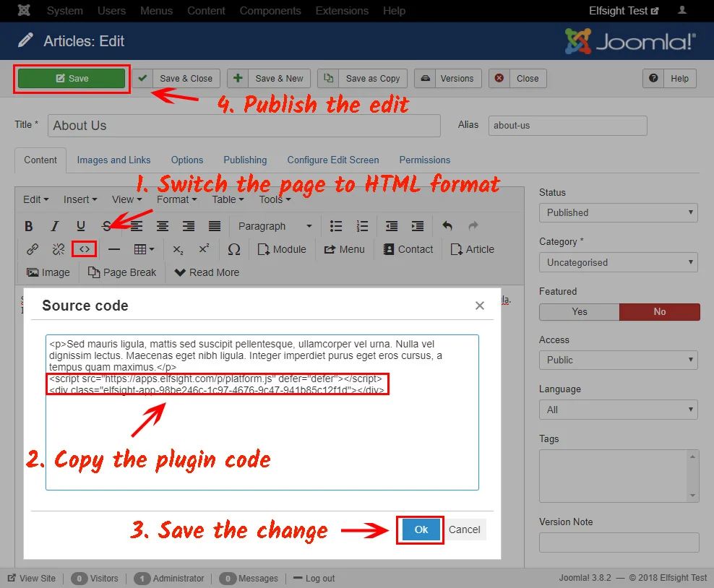The height and width of the screenshot is (588, 714).
Task: Click into the Alias field
Action: (x=567, y=125)
